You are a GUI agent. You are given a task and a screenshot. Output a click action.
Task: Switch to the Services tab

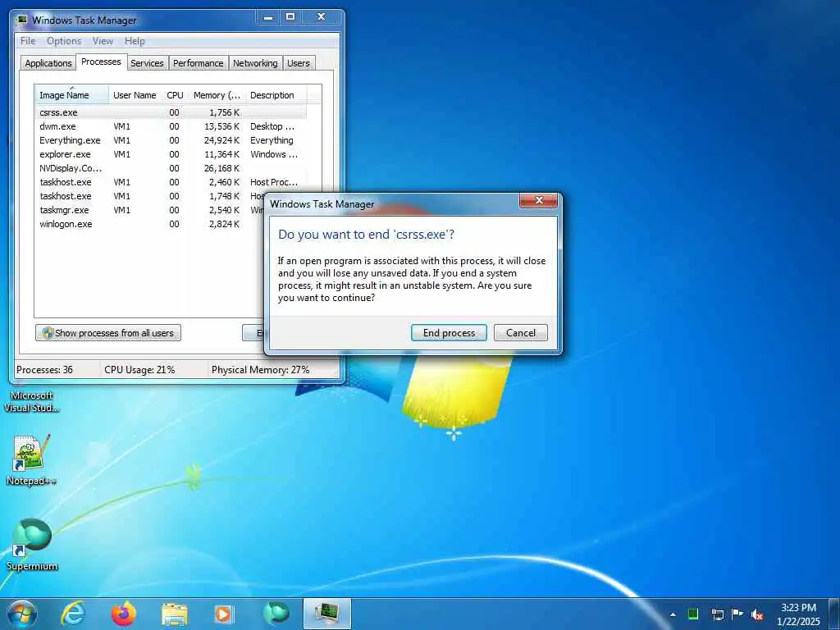pos(148,63)
